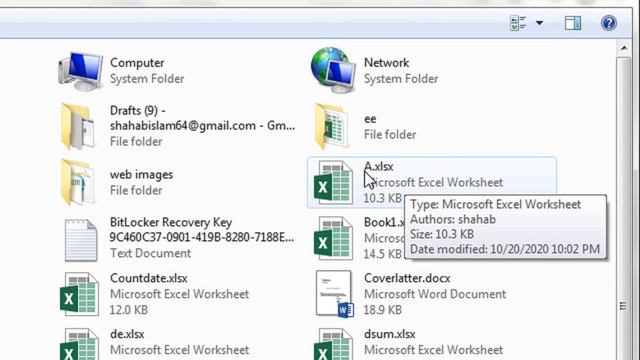Click the Computer label text
Screen dimensions: 640x360
pos(137,63)
